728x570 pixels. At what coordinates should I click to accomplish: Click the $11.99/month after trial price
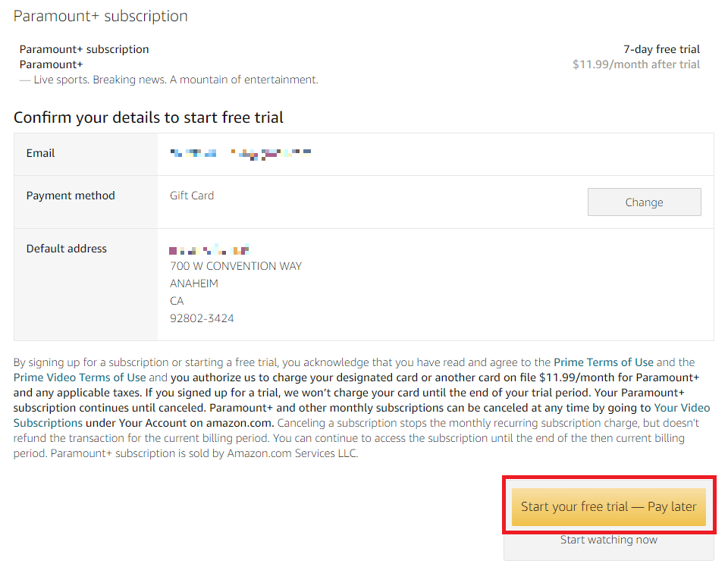[636, 64]
